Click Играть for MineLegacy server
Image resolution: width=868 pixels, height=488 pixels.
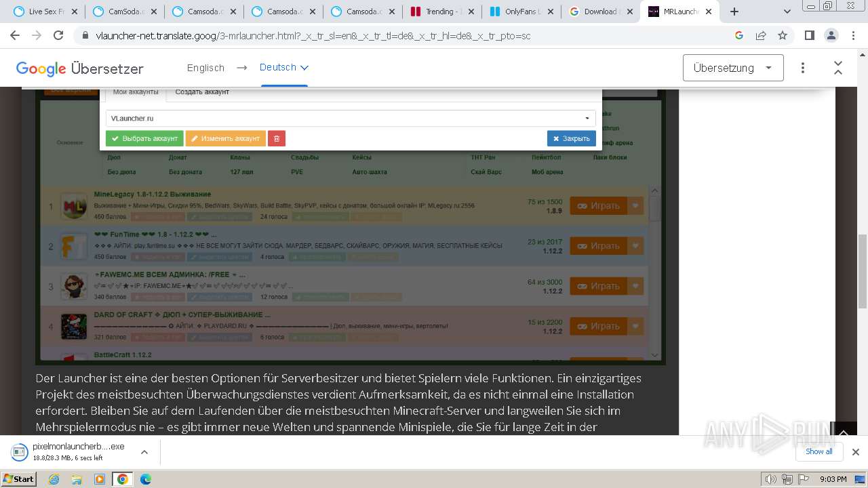point(599,206)
